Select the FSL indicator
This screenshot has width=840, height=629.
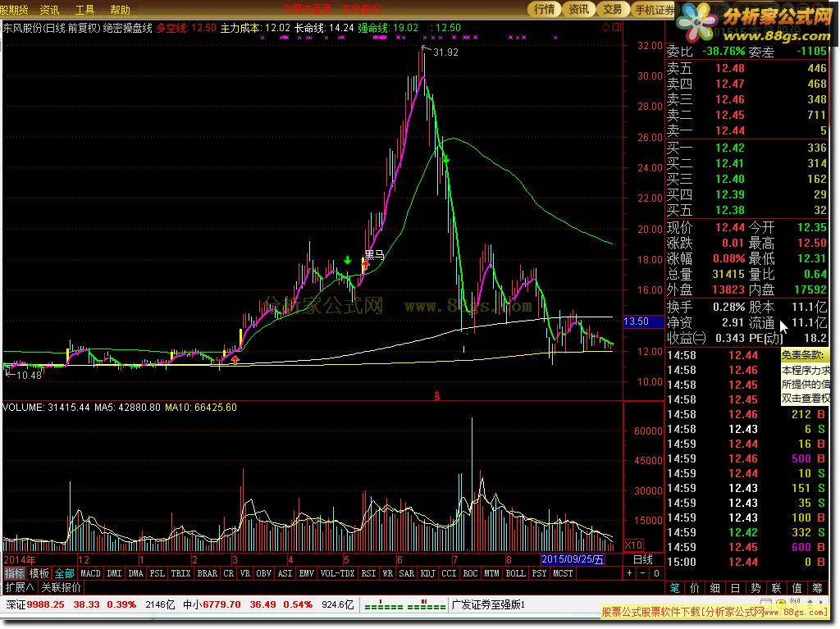[157, 573]
